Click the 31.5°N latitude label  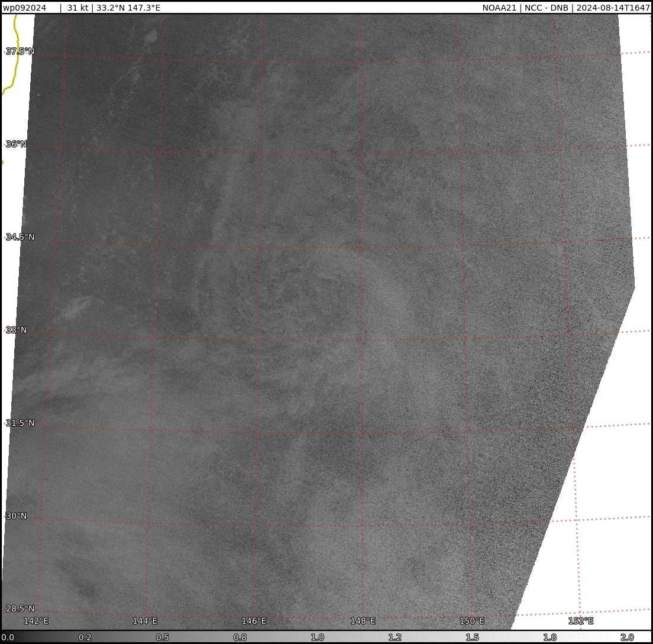pyautogui.click(x=20, y=423)
